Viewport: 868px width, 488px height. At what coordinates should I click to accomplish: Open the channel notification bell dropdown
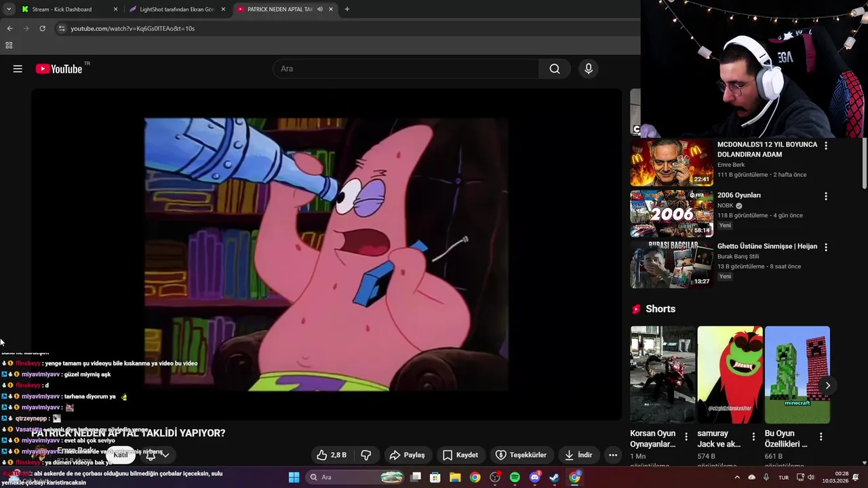tap(157, 455)
